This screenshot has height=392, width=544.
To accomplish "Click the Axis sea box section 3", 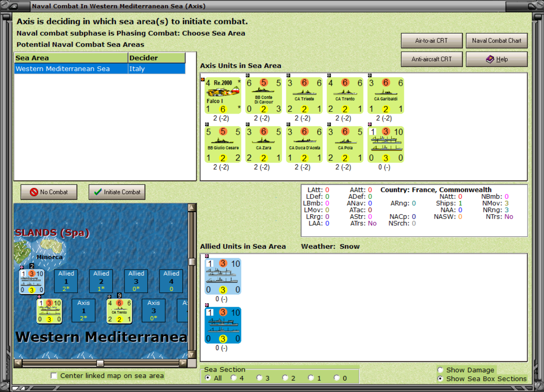I will click(x=154, y=310).
